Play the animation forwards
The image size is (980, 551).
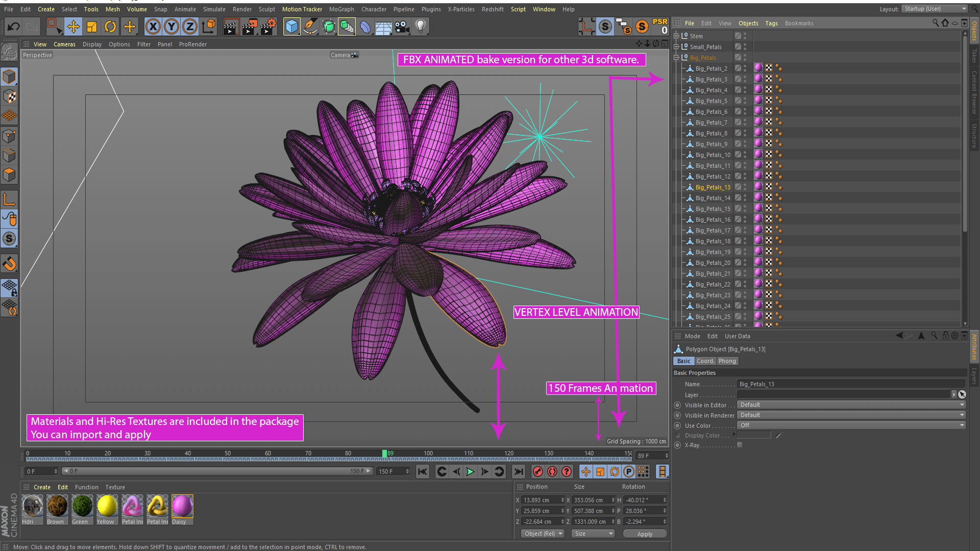click(x=470, y=471)
